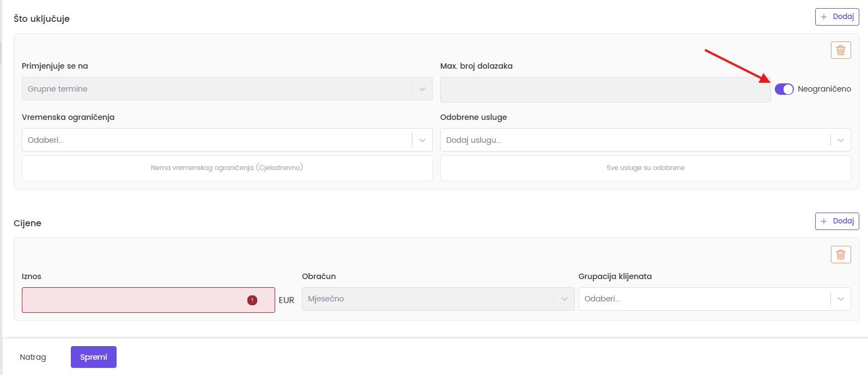
Task: Click the 'Max. broj dolazaka' input field
Action: coord(605,89)
